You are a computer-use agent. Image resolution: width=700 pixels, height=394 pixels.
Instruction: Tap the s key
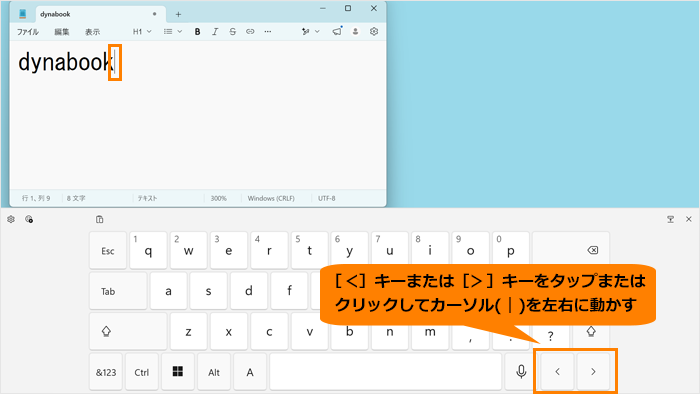[x=208, y=291]
